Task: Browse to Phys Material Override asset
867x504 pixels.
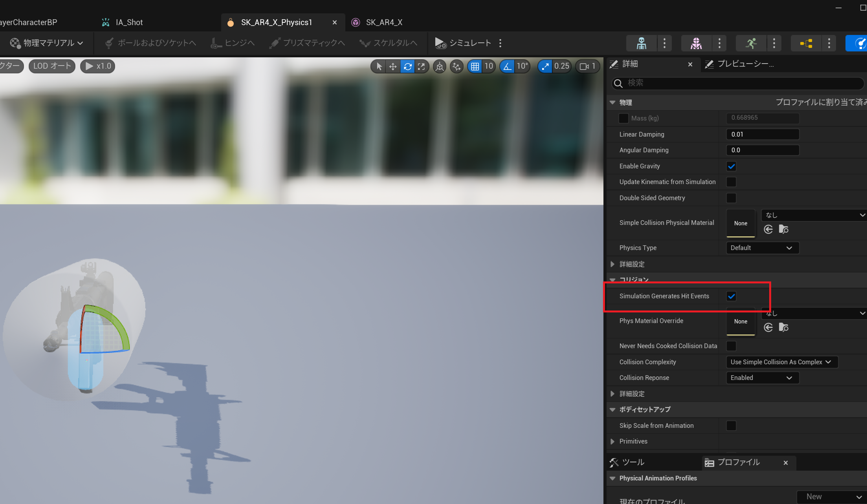Action: (783, 327)
